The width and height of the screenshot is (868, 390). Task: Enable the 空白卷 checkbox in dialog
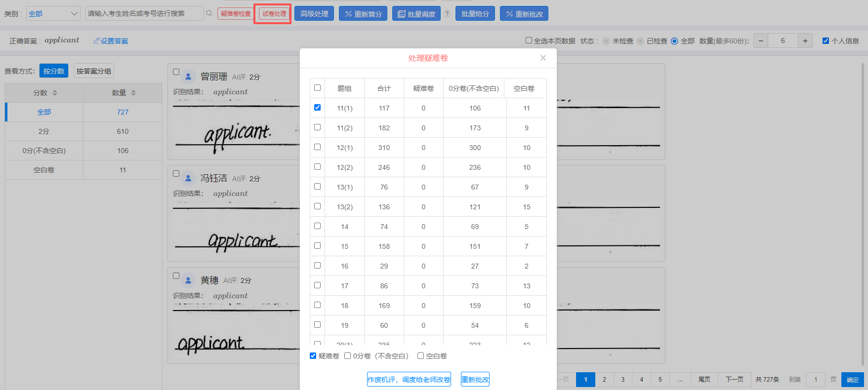click(421, 356)
